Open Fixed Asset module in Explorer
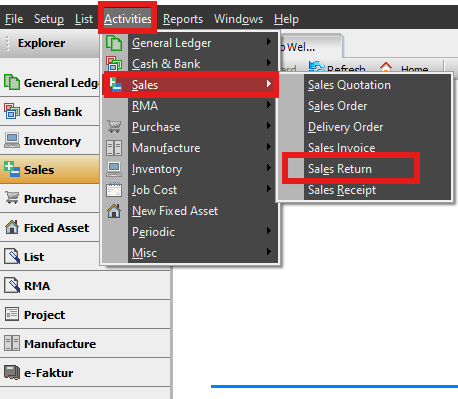The image size is (458, 399). tap(50, 228)
